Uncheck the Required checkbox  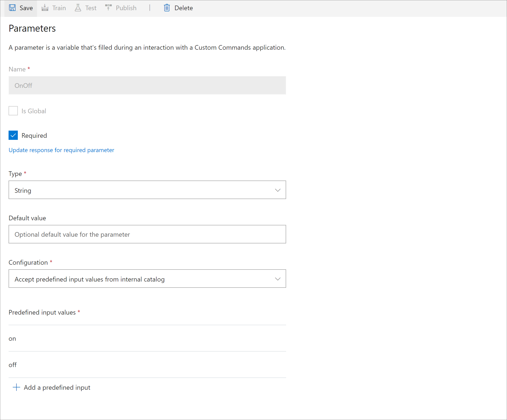tap(13, 135)
